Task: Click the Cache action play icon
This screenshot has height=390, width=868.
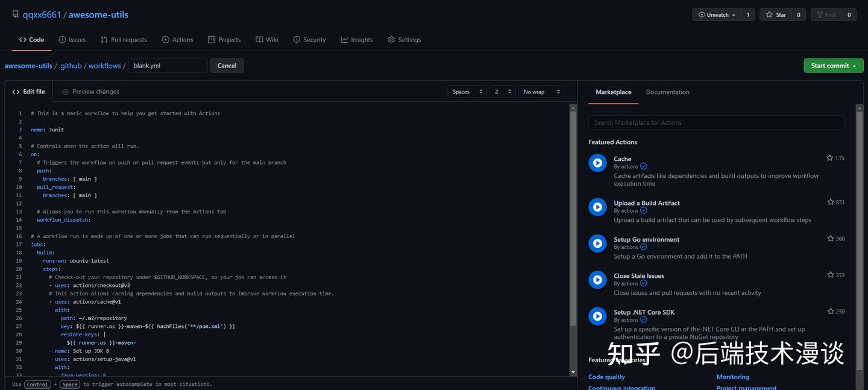Action: pyautogui.click(x=597, y=163)
